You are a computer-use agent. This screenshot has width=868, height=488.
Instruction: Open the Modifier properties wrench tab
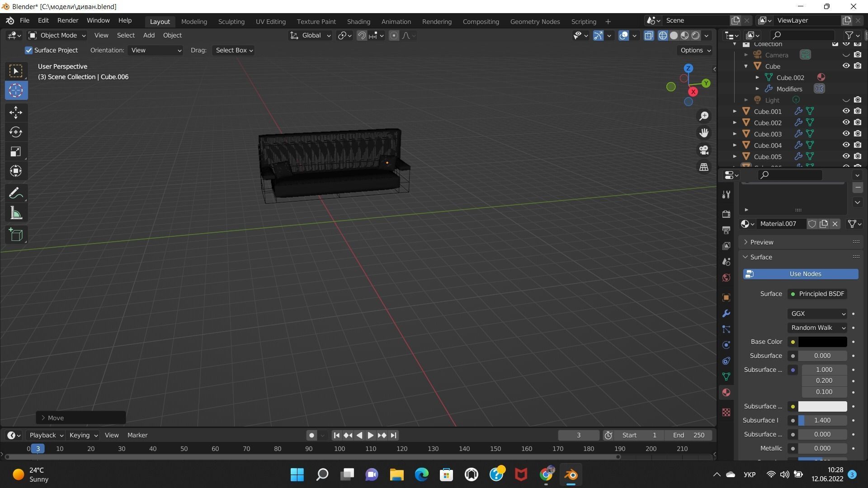[726, 314]
